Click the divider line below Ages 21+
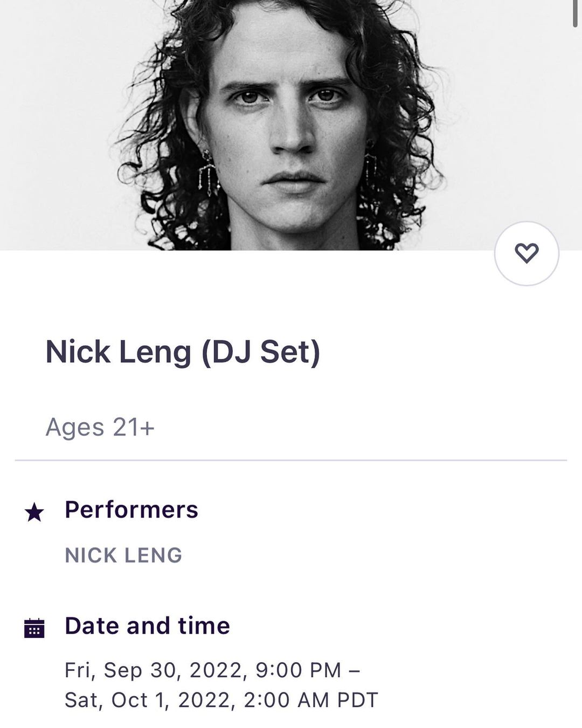 click(x=291, y=461)
